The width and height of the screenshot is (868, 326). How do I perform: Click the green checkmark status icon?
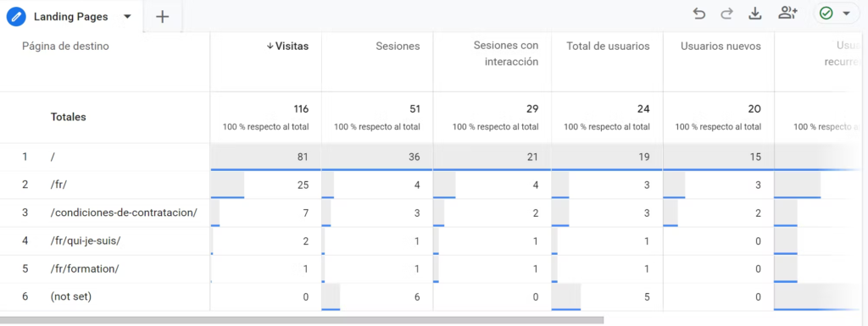pos(826,14)
